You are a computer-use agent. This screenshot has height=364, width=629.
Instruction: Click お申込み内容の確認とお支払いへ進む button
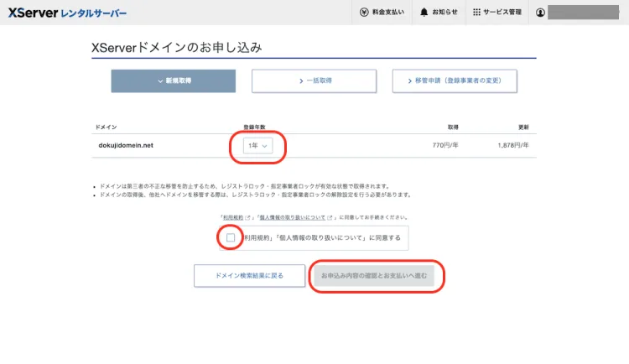point(374,276)
